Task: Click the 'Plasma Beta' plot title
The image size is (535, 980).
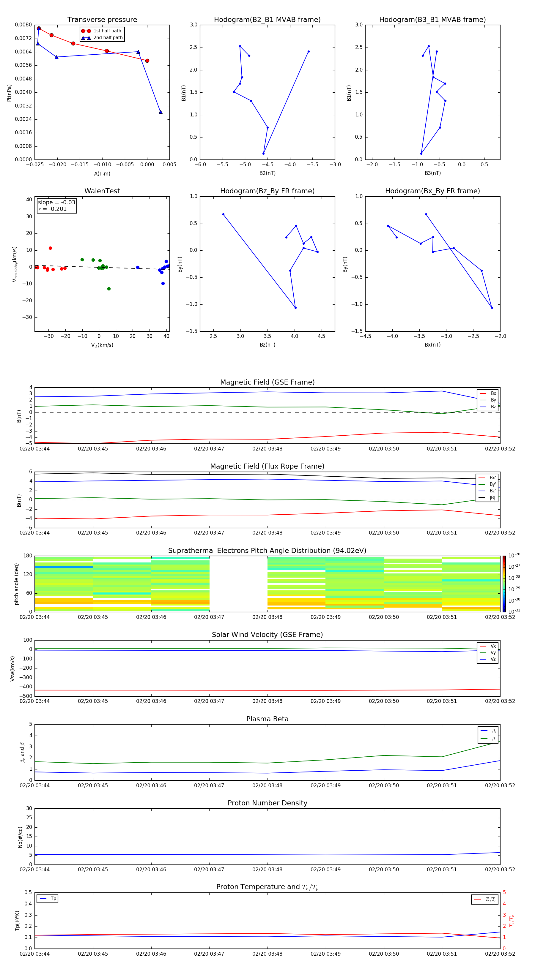Action: [267, 719]
